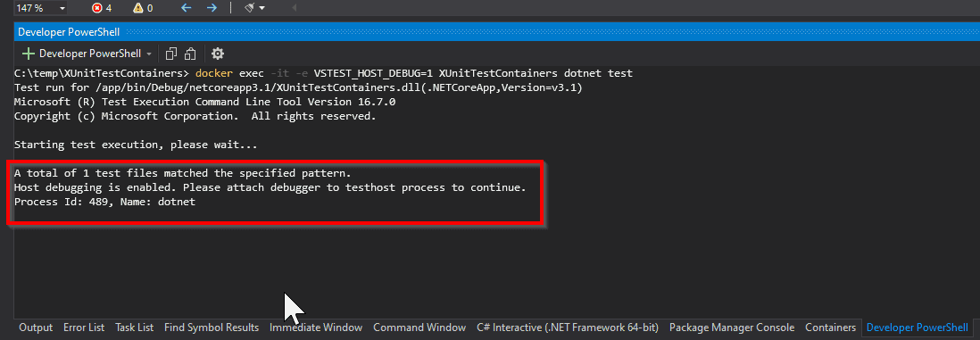980x340 pixels.
Task: Navigate backward with the left arrow
Action: 186,7
